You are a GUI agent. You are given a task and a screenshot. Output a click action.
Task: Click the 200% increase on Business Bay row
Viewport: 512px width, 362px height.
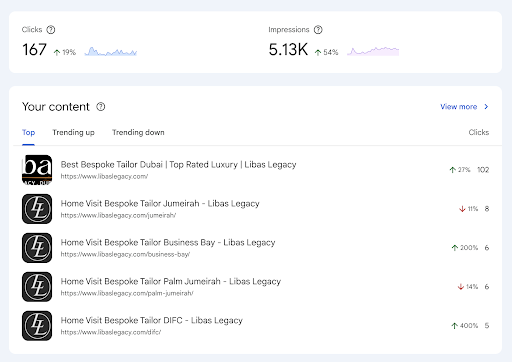[x=465, y=248]
